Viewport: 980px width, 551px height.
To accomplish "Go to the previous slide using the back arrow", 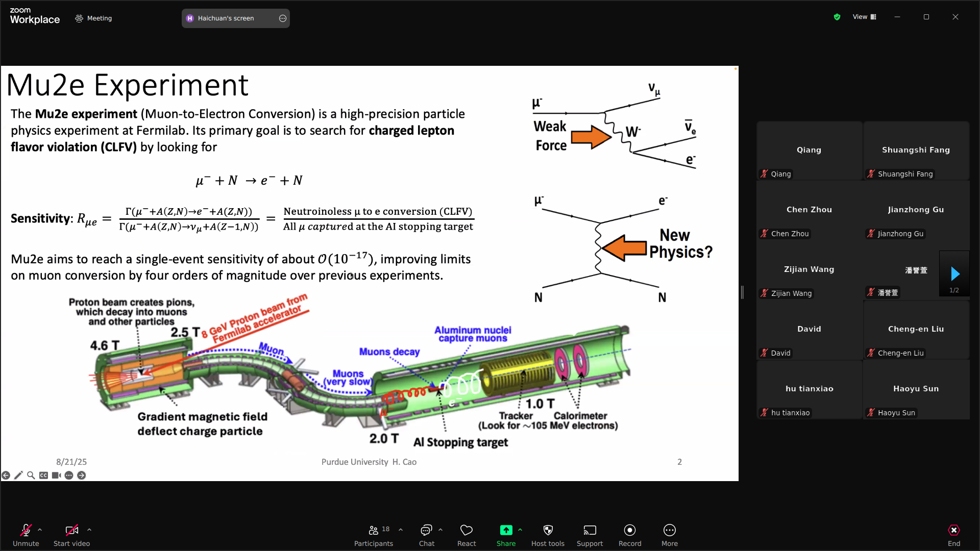I will [x=6, y=475].
